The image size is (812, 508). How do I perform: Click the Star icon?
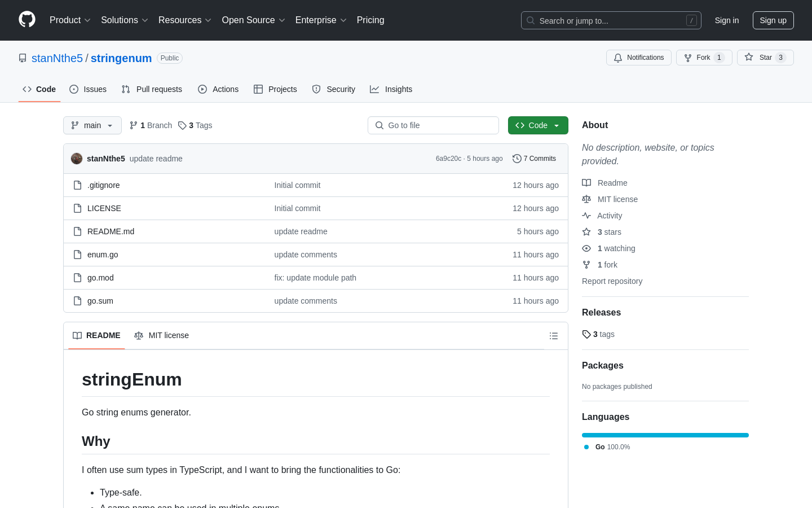(749, 57)
